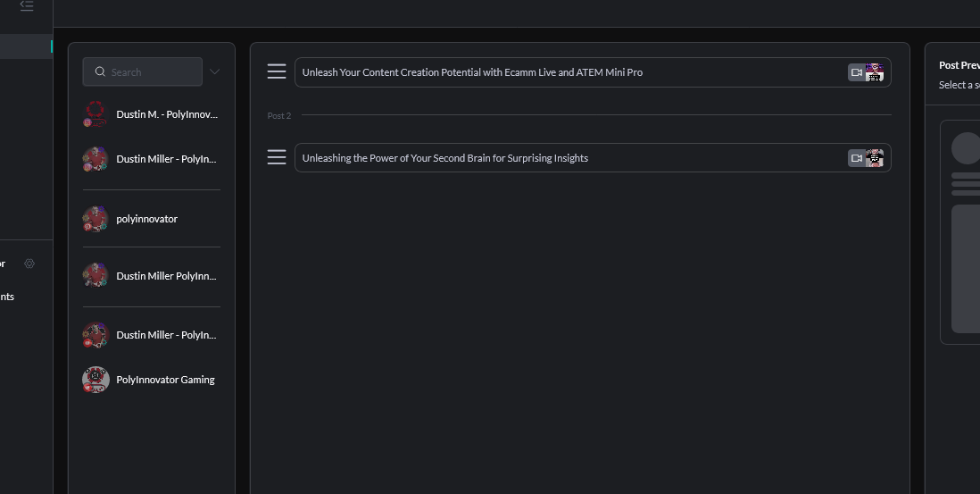Expand the chevron next to the Search box
Viewport: 980px width, 494px height.
[214, 71]
